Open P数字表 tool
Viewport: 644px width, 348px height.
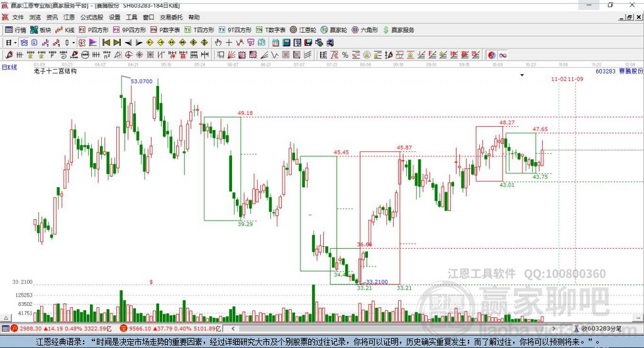[x=165, y=30]
